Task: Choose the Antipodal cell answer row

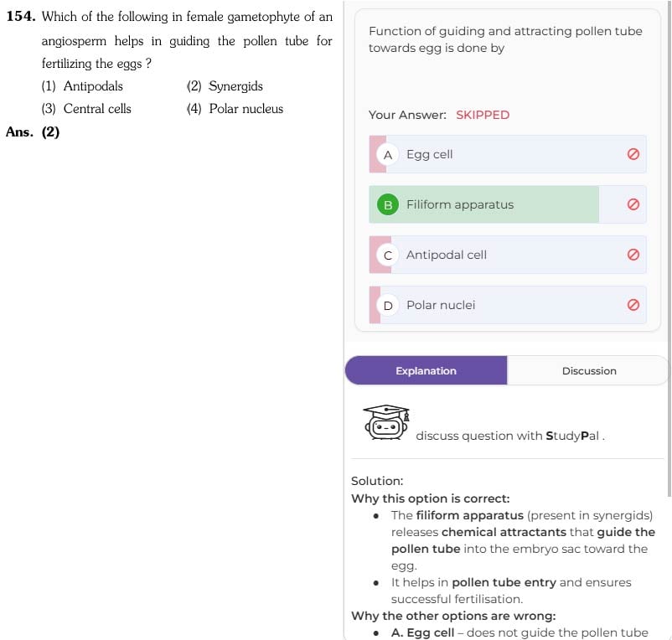Action: point(508,255)
